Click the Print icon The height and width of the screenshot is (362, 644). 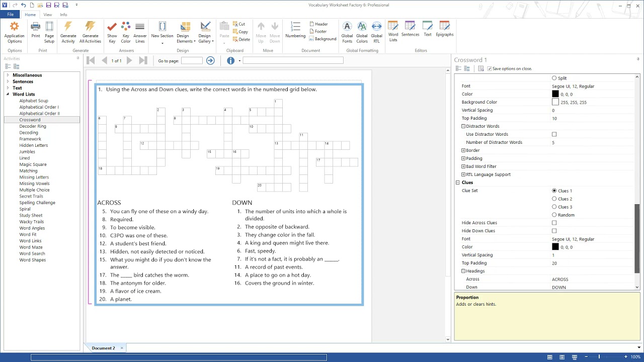coord(35,30)
